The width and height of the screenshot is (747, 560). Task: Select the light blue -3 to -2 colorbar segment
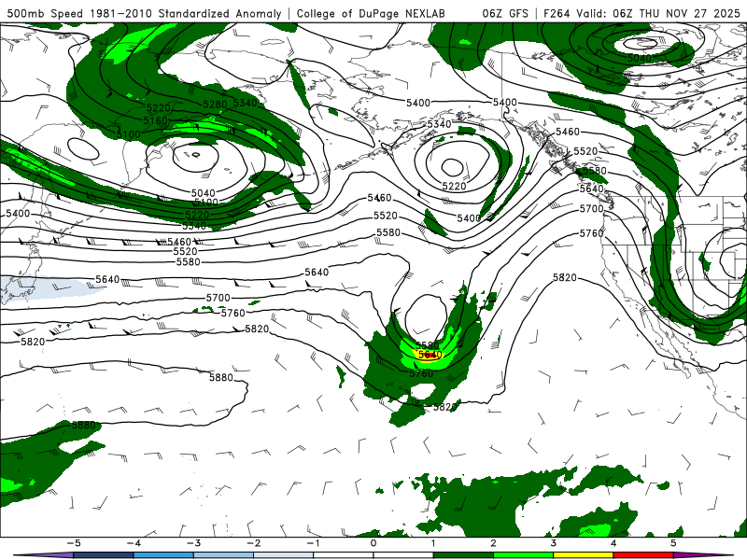pos(223,555)
